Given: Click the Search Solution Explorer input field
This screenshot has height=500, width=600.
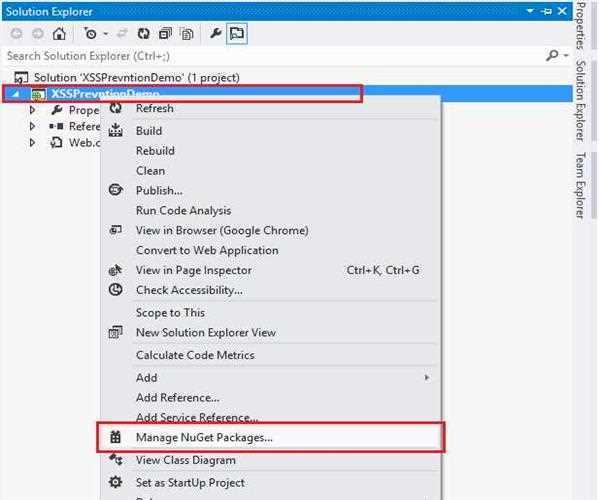Looking at the screenshot, I should pos(270,56).
